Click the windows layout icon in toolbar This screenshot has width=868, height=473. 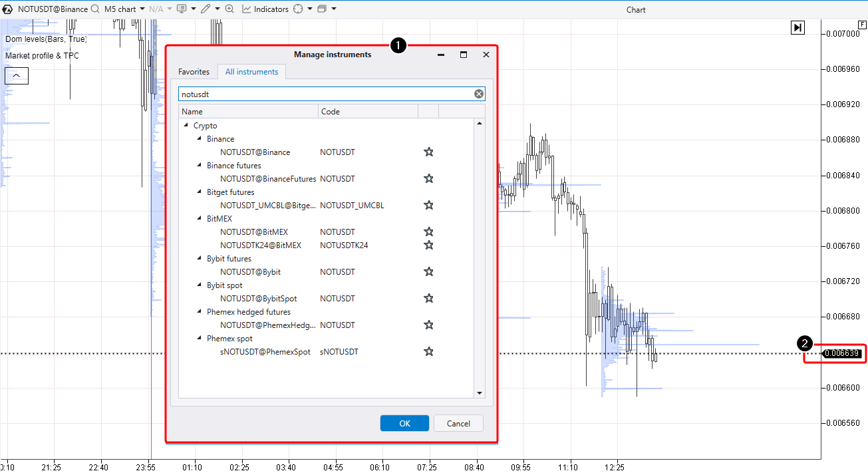(x=322, y=9)
